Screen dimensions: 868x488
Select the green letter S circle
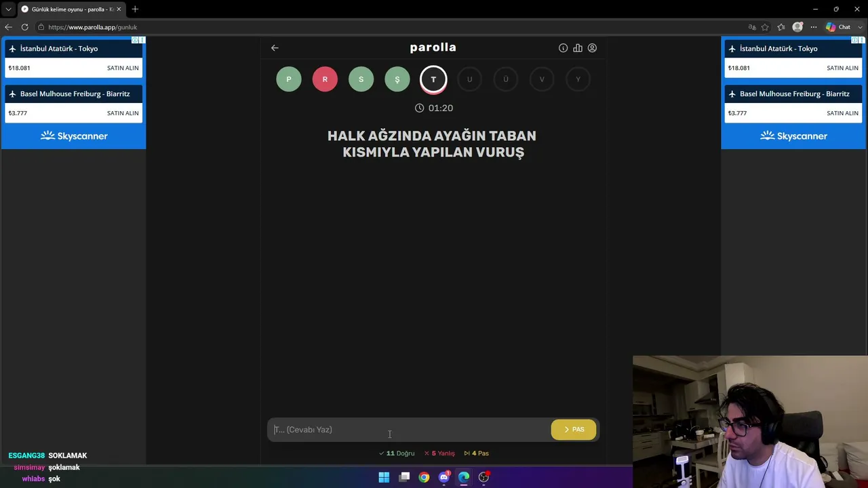pos(361,79)
